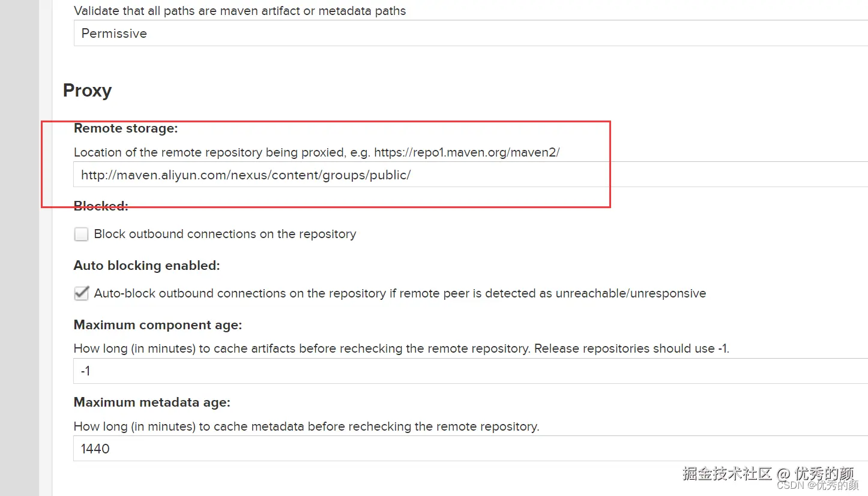Screen dimensions: 868x496
Task: Click the "Remote storage:" label
Action: click(125, 128)
